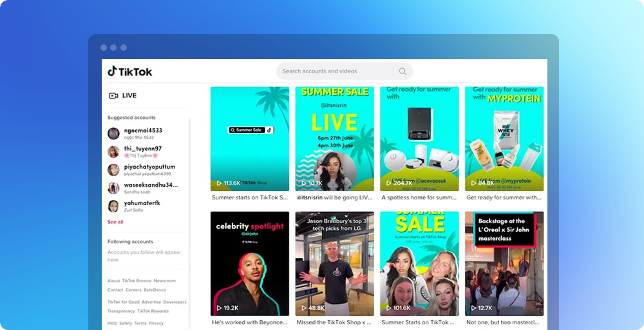Open the Help footer link

[112, 324]
